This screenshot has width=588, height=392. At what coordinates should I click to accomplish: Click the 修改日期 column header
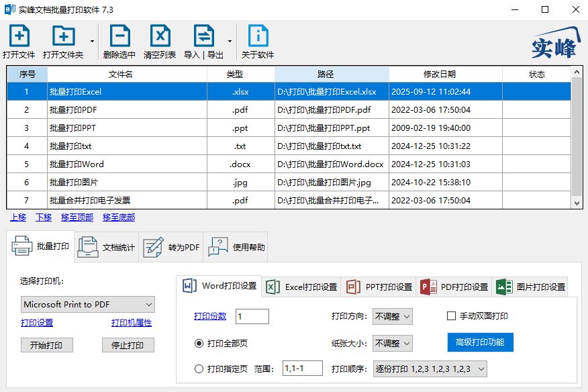pos(446,75)
